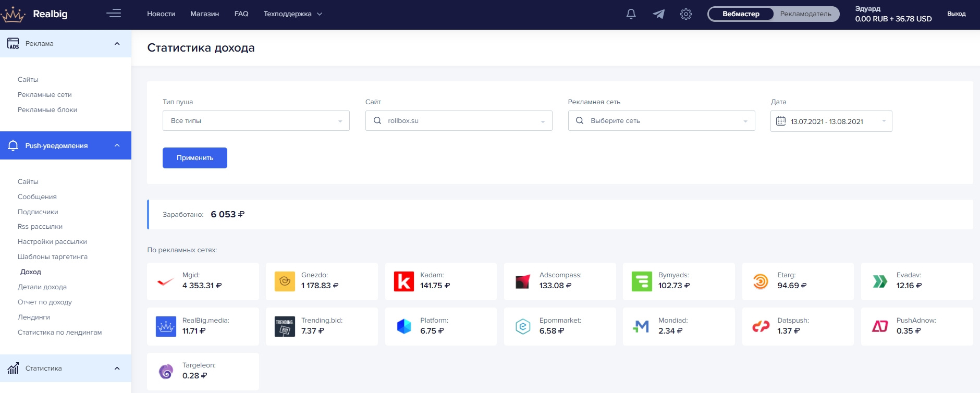Image resolution: width=980 pixels, height=393 pixels.
Task: Open Рекламные сети link in sidebar
Action: click(x=45, y=94)
